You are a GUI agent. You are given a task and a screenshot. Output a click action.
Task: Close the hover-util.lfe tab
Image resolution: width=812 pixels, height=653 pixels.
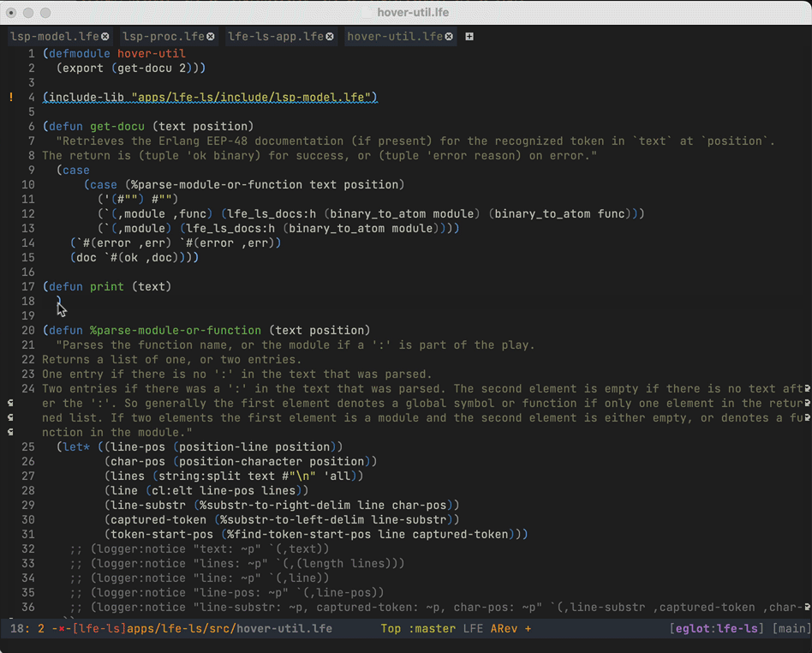(x=449, y=36)
